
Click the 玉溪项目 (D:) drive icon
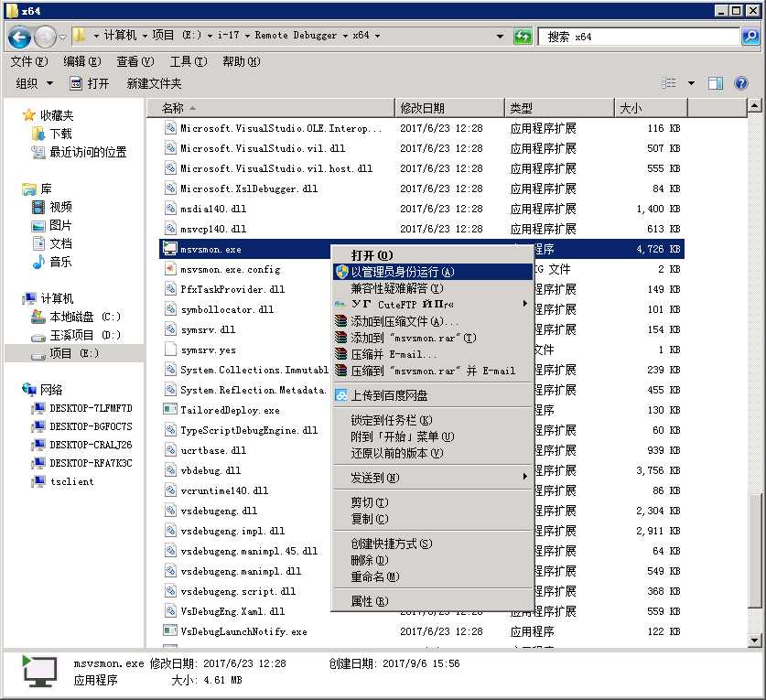38,336
